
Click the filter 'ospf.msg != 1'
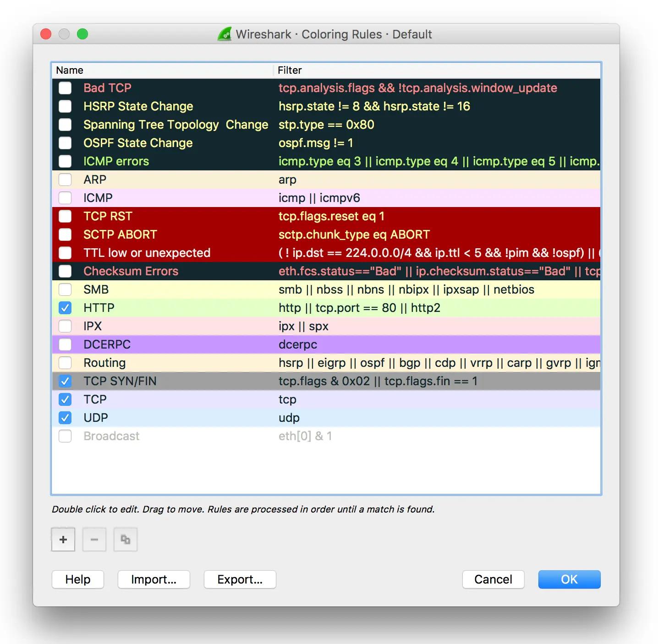click(316, 143)
